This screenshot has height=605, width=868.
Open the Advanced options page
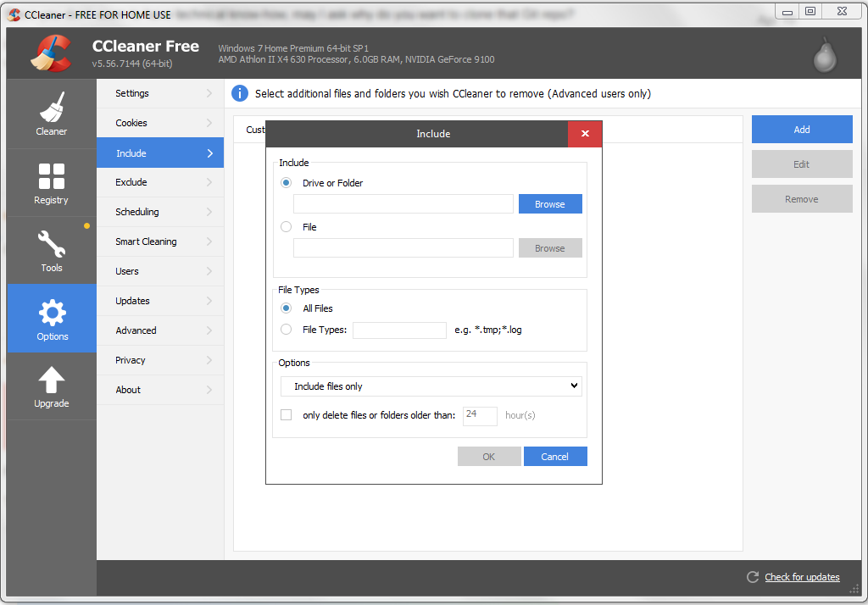coord(160,330)
